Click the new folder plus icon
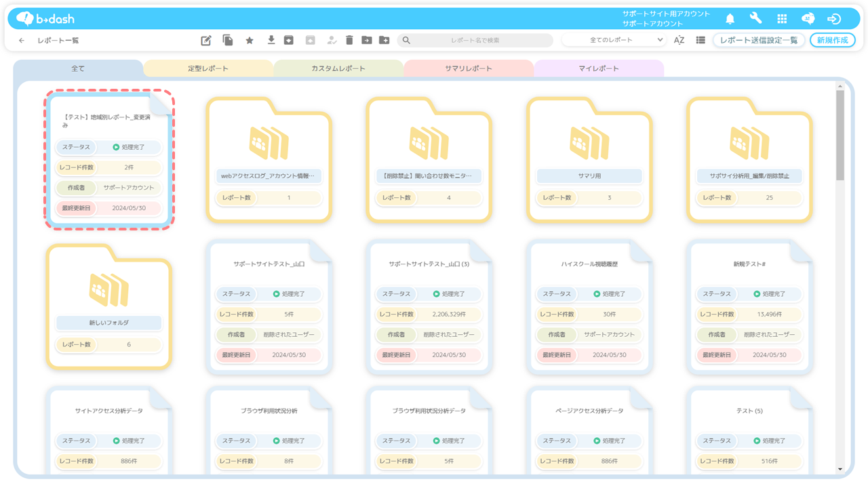 [384, 41]
